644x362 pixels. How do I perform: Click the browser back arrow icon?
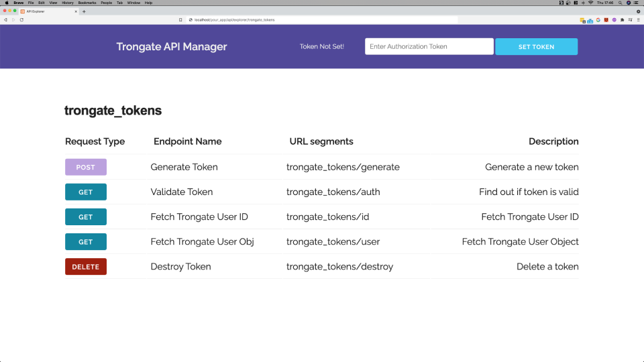pos(5,19)
